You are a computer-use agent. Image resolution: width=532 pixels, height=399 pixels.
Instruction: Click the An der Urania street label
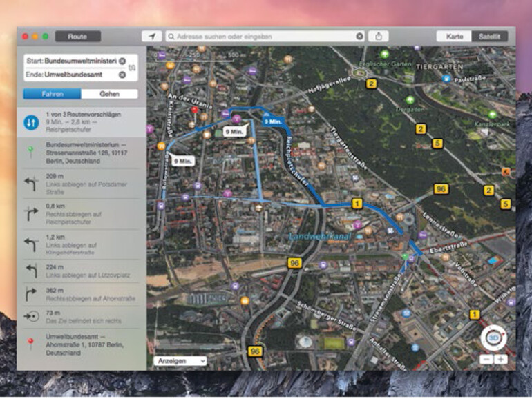coord(190,101)
